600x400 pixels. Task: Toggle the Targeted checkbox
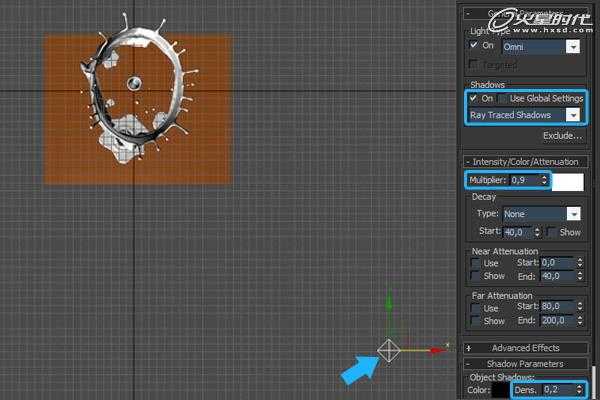click(x=473, y=64)
